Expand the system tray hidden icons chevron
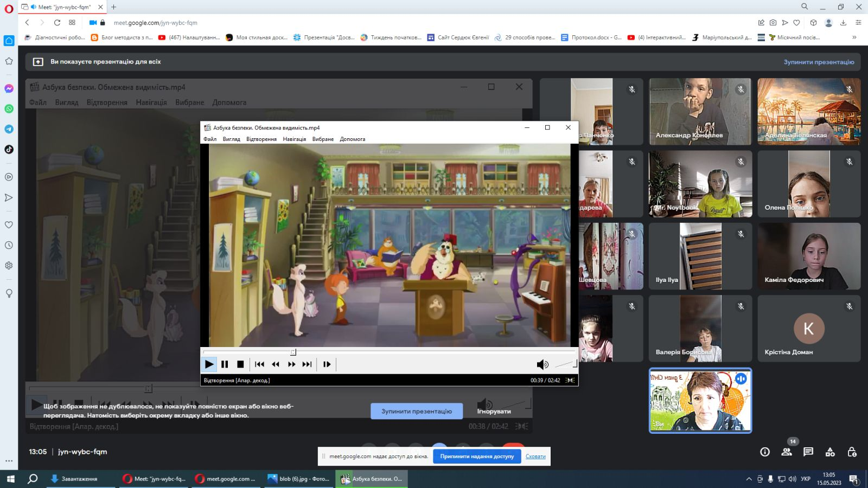This screenshot has width=868, height=488. click(x=749, y=479)
